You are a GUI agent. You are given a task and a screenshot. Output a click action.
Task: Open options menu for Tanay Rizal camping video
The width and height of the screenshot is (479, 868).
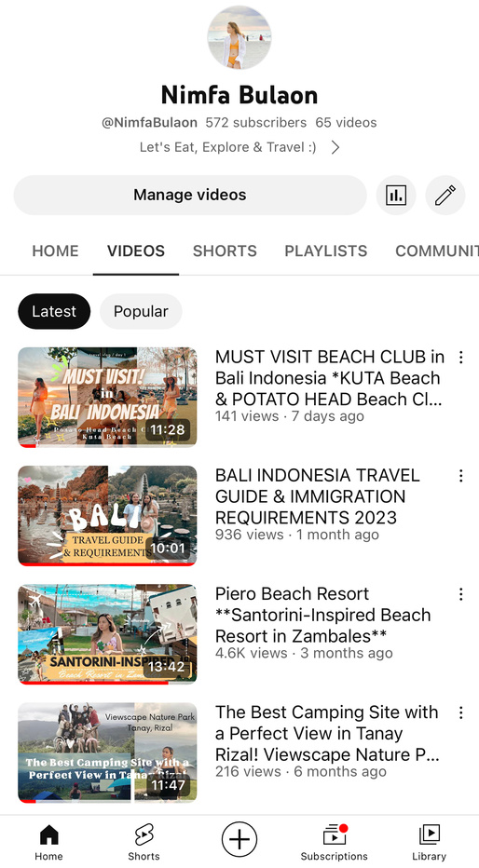pos(460,712)
